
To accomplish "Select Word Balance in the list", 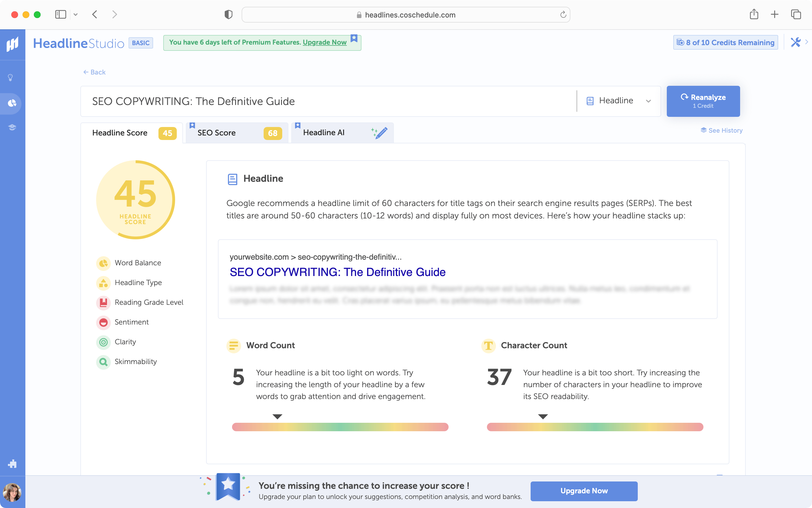I will coord(138,263).
